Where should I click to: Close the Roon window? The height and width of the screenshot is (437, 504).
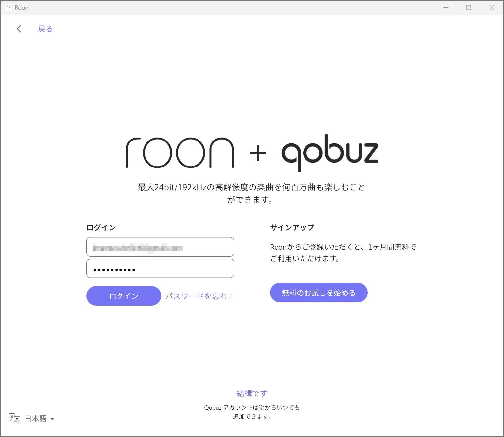point(492,7)
